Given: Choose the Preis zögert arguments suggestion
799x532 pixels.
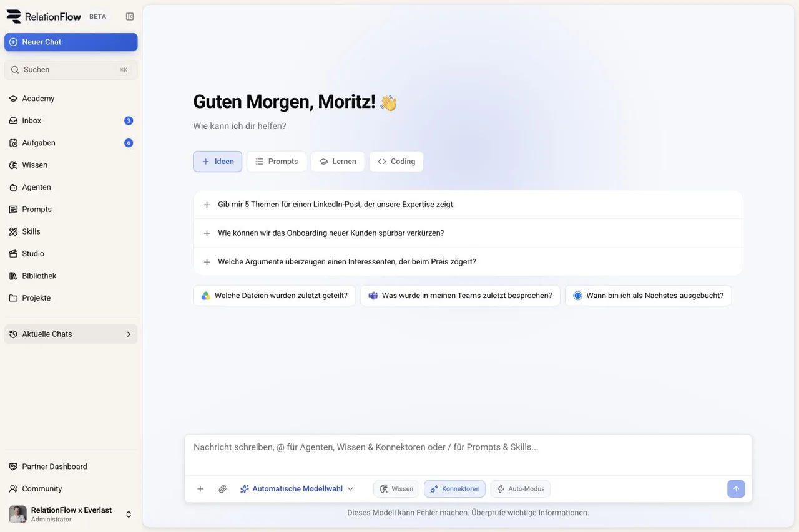Looking at the screenshot, I should (468, 262).
